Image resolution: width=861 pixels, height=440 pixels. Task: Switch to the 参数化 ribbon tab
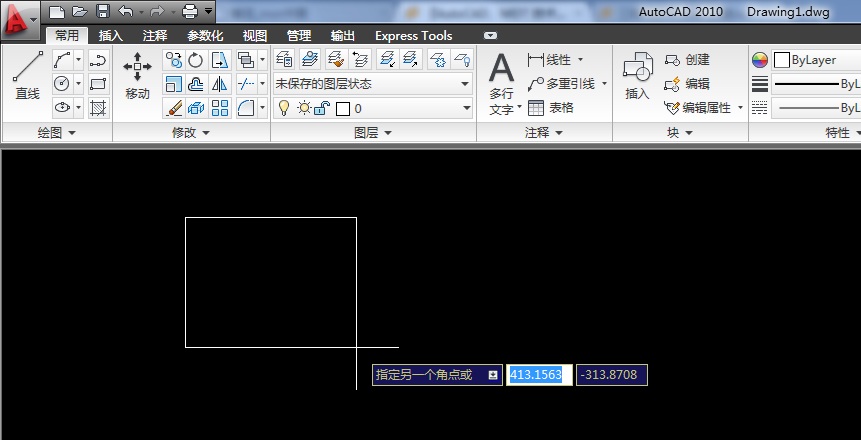point(205,36)
